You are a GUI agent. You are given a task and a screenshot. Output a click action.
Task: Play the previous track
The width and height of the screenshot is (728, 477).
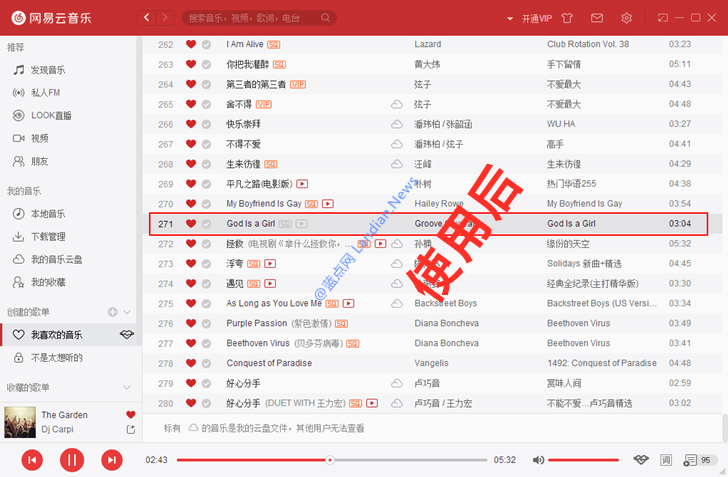(x=32, y=460)
